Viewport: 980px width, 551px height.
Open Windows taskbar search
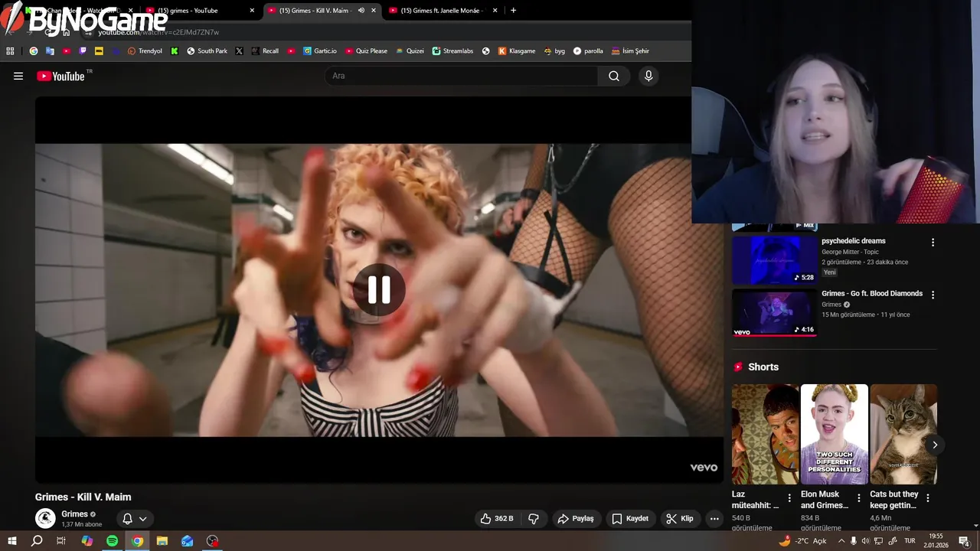(x=36, y=541)
